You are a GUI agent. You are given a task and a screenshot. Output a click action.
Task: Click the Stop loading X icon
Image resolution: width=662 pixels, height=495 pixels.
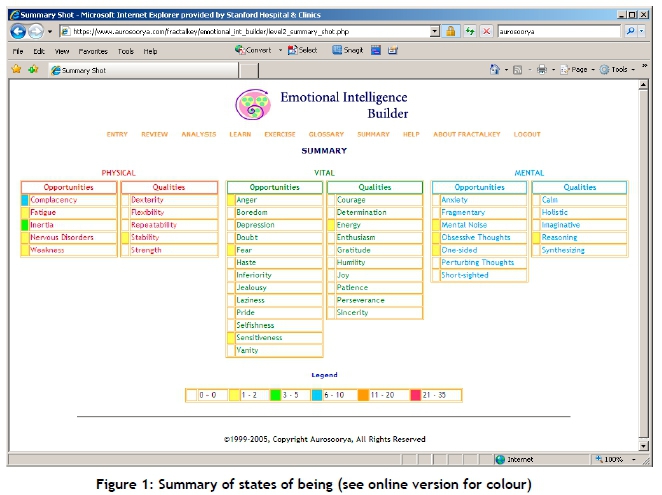tap(486, 31)
